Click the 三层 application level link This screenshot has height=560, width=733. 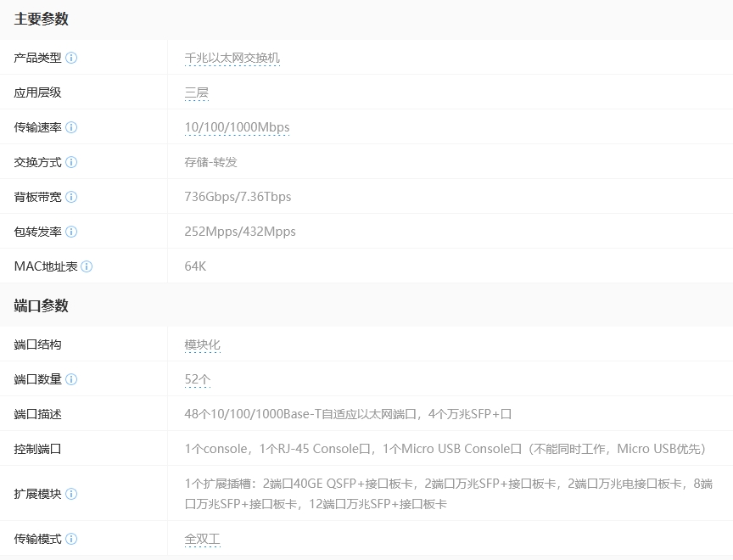tap(196, 92)
